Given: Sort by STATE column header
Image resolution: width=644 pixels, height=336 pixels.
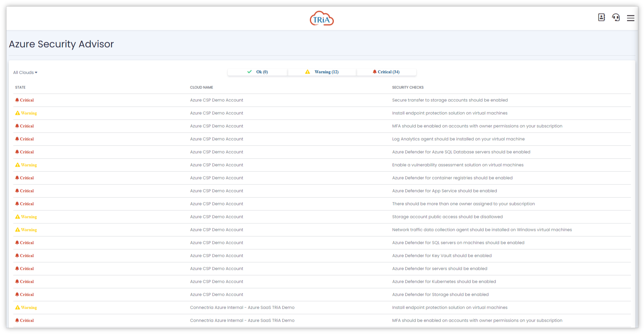Looking at the screenshot, I should (x=20, y=87).
